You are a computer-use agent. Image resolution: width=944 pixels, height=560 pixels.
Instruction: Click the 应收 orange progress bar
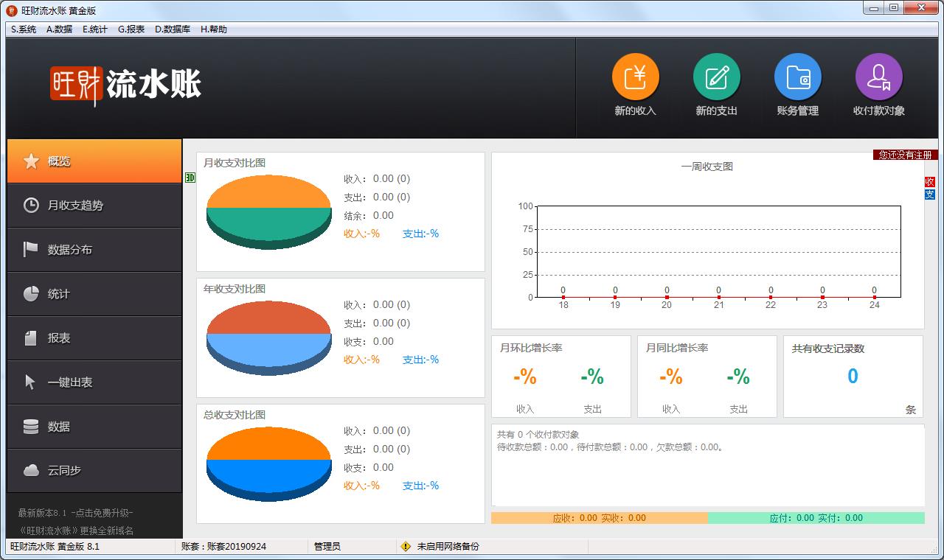(600, 518)
